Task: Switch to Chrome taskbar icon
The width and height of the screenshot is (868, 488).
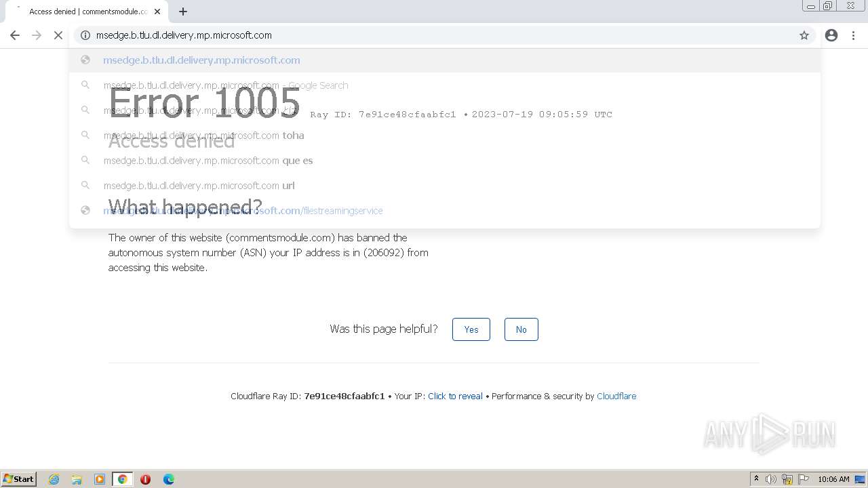Action: (123, 479)
